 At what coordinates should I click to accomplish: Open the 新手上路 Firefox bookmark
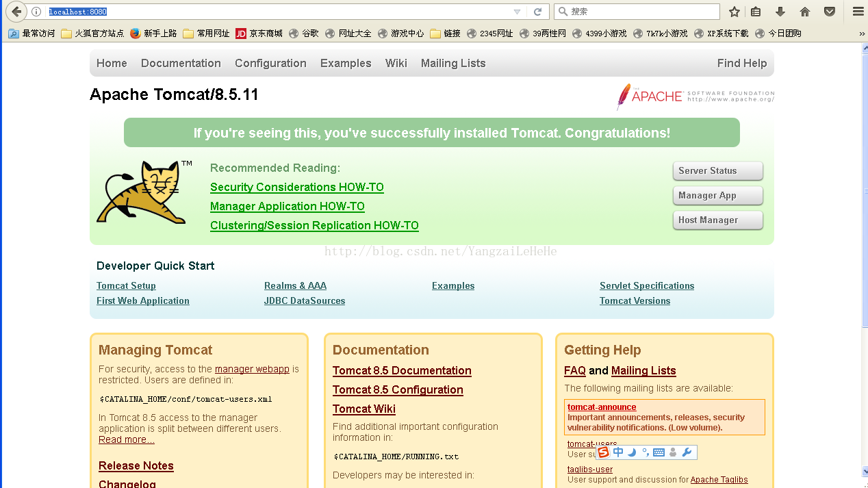click(x=153, y=33)
